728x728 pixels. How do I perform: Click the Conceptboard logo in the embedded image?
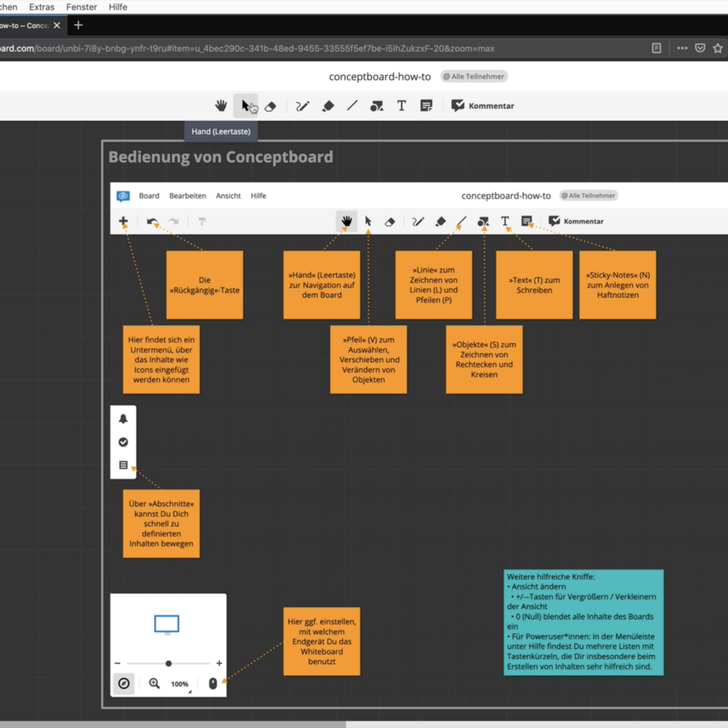click(x=123, y=196)
